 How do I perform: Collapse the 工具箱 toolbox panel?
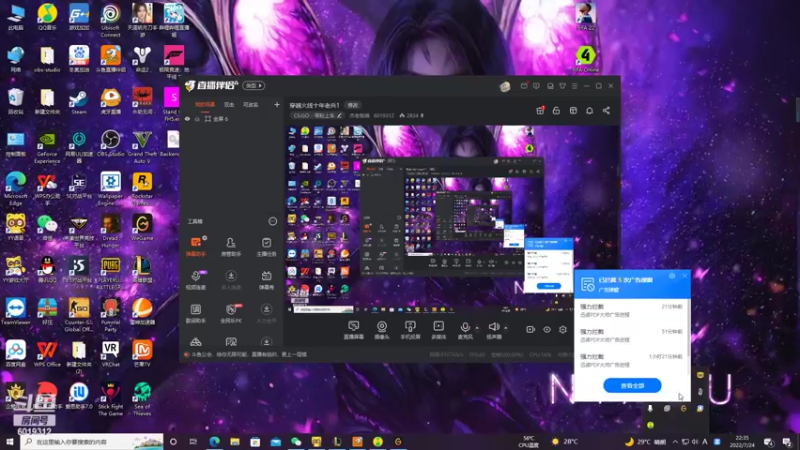272,221
